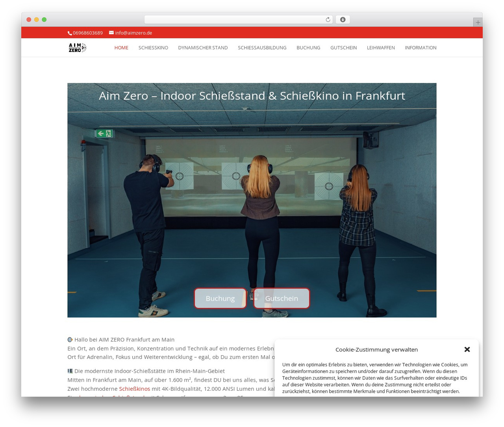Click the text Hallo bei AIM ZERO Frankfurt am Main
504x427 pixels.
tap(124, 340)
